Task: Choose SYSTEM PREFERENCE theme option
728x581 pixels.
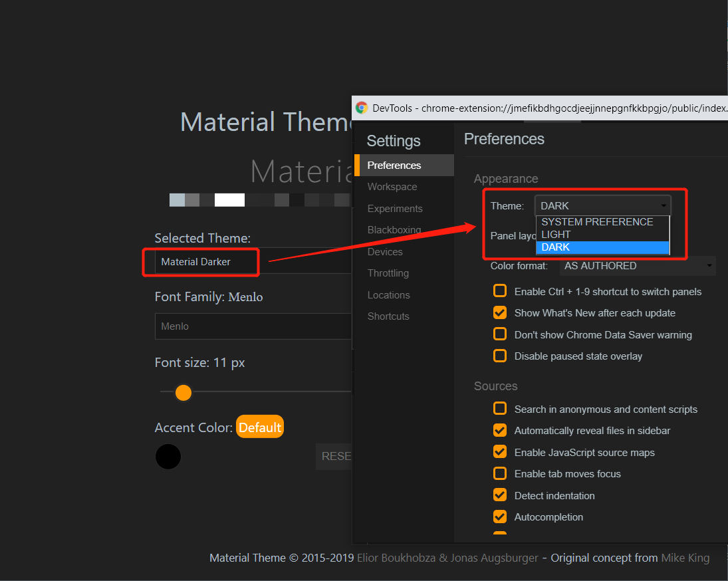Action: coord(596,221)
